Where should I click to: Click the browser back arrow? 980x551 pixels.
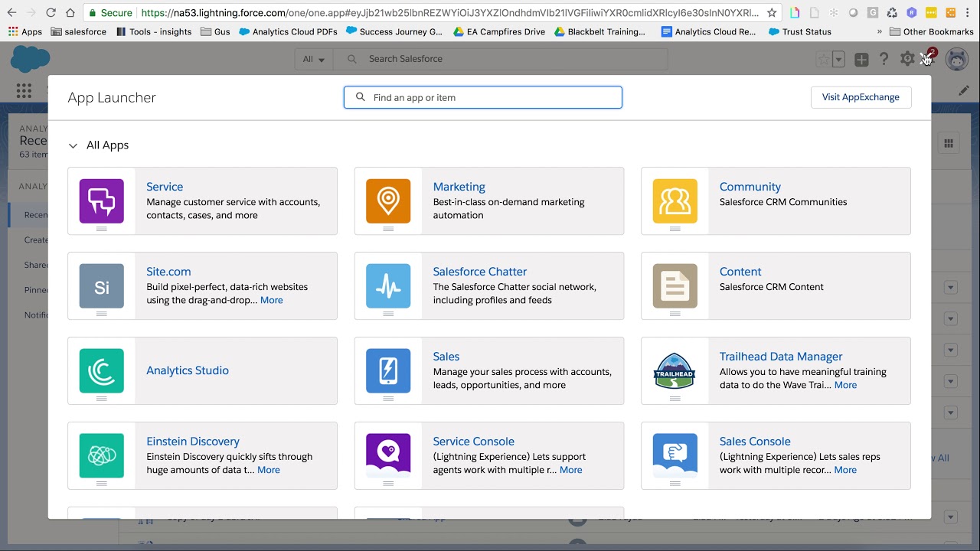click(x=11, y=13)
